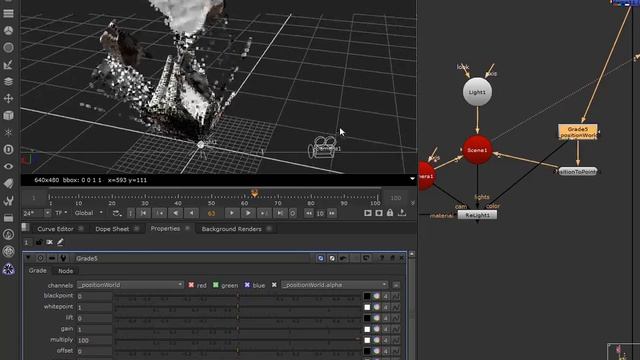This screenshot has height=360, width=640.
Task: Step back one frame
Action: pyautogui.click(x=191, y=213)
